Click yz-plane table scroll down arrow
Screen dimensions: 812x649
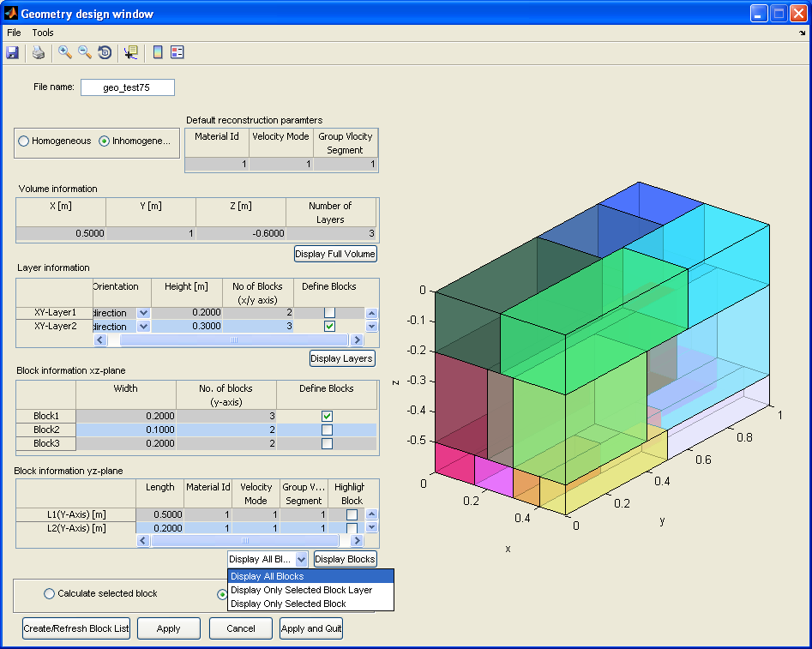click(x=371, y=527)
